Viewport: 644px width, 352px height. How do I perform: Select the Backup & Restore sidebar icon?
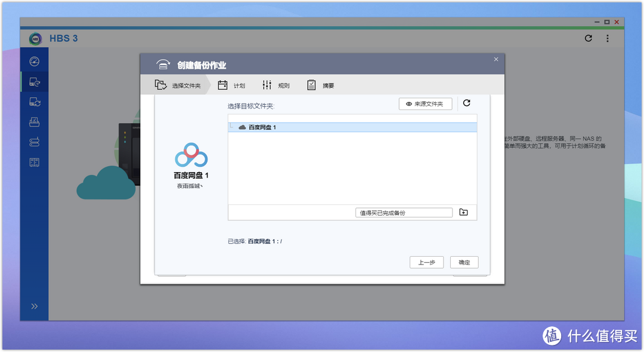[35, 82]
